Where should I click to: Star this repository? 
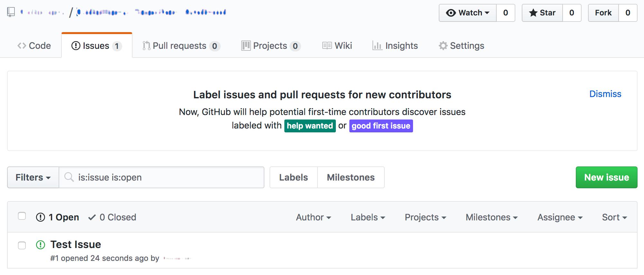tap(542, 13)
